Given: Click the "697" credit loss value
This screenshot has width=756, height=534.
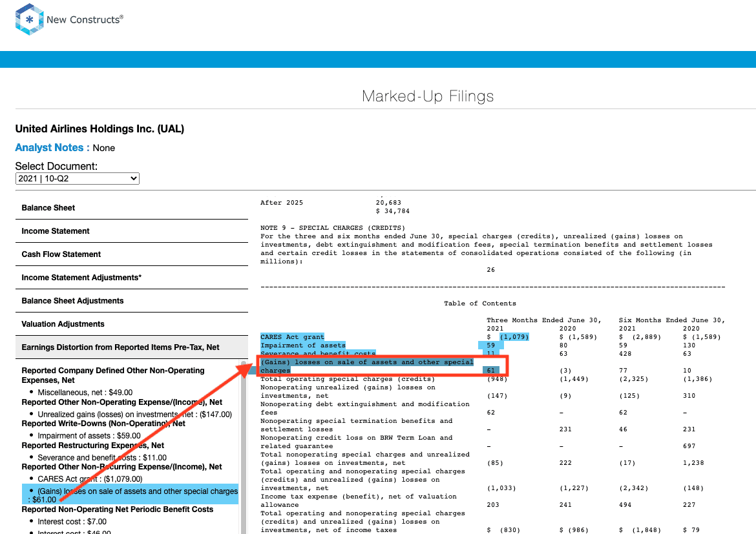Looking at the screenshot, I should (689, 446).
